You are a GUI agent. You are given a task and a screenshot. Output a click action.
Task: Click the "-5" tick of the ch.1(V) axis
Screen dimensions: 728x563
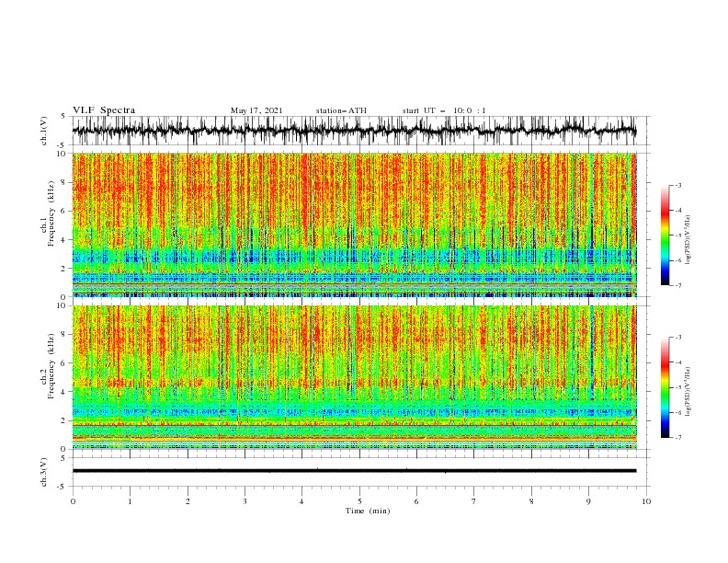(x=62, y=145)
